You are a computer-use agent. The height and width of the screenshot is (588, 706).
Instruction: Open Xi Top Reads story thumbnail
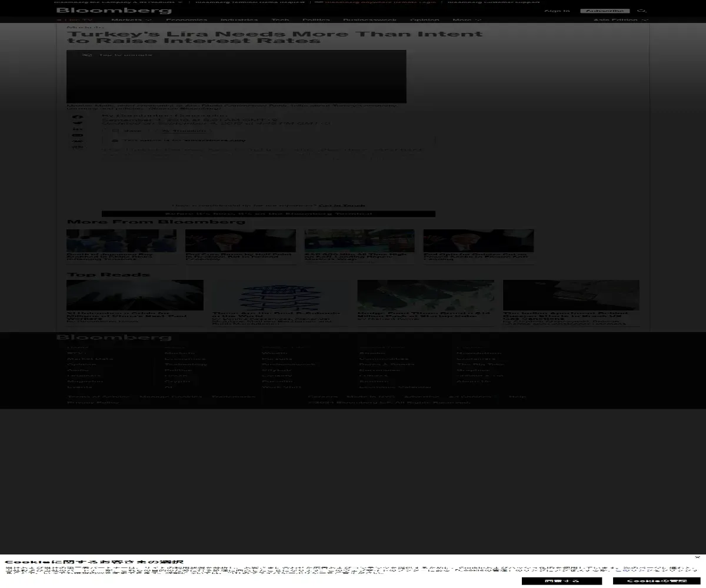[135, 295]
